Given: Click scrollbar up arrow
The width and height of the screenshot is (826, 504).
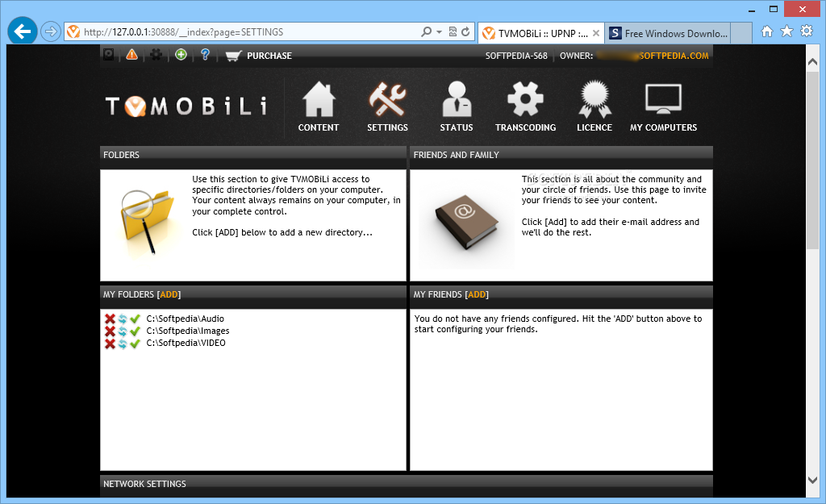Looking at the screenshot, I should pyautogui.click(x=812, y=61).
